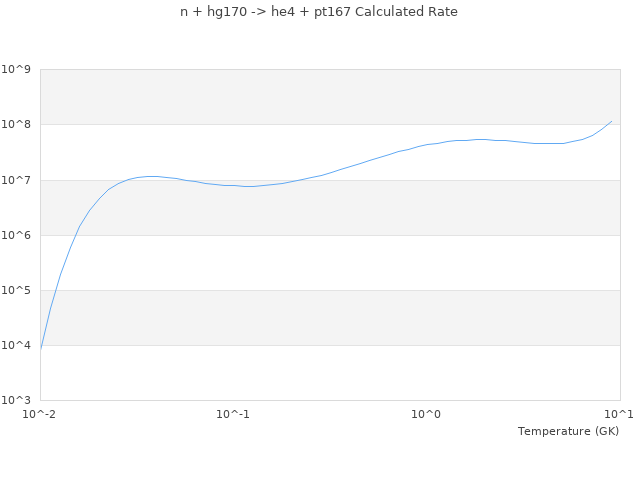
Task: Select the gray band between 10^6 and 10^7
Action: click(330, 208)
